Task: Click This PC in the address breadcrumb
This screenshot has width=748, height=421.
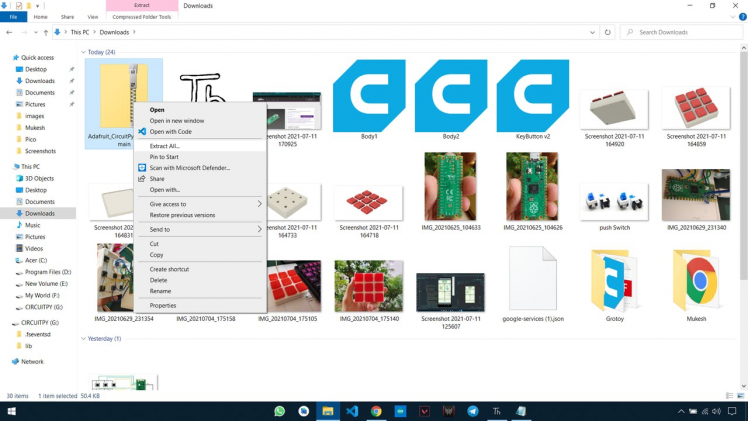Action: 80,32
